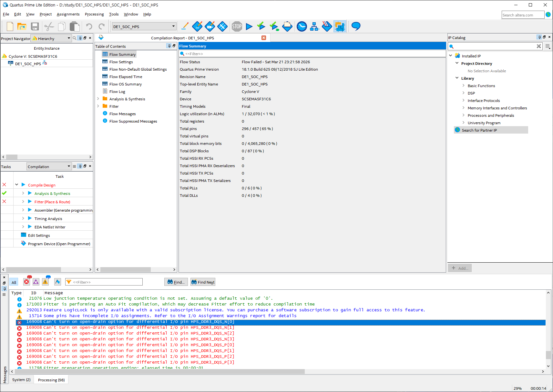This screenshot has height=392, width=553.
Task: Start Analysis & Synthesis toolbar icon
Action: [261, 26]
